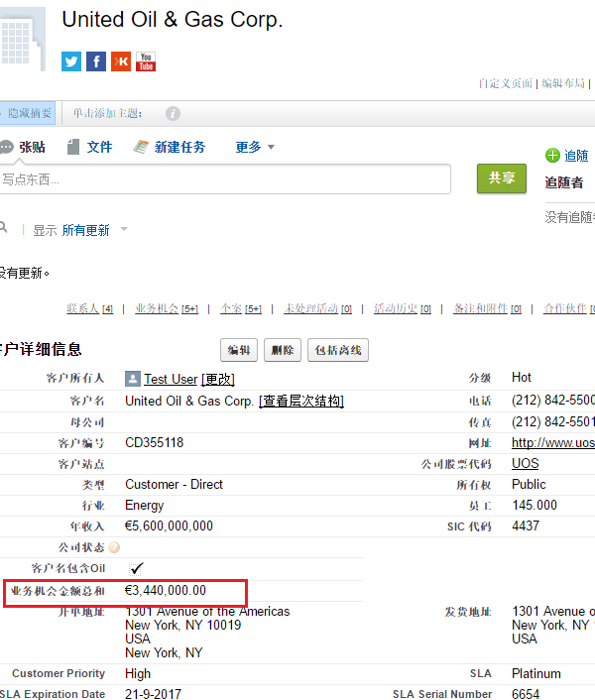Click the 自定义页面 link
The image size is (595, 700).
[x=506, y=83]
